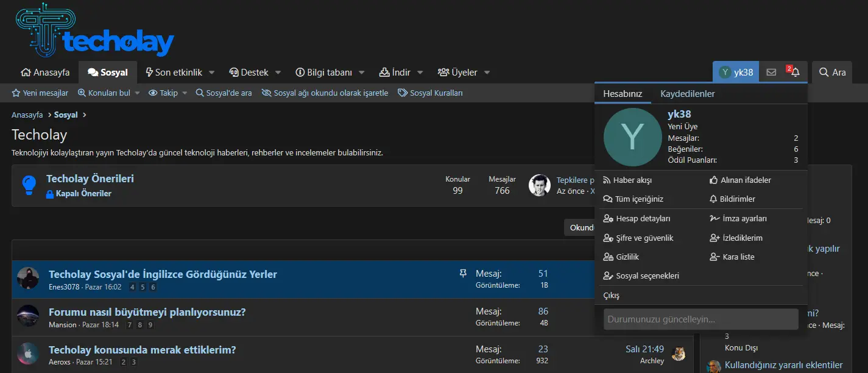This screenshot has width=868, height=373.
Task: Open İzlediklerim menu item
Action: point(736,238)
